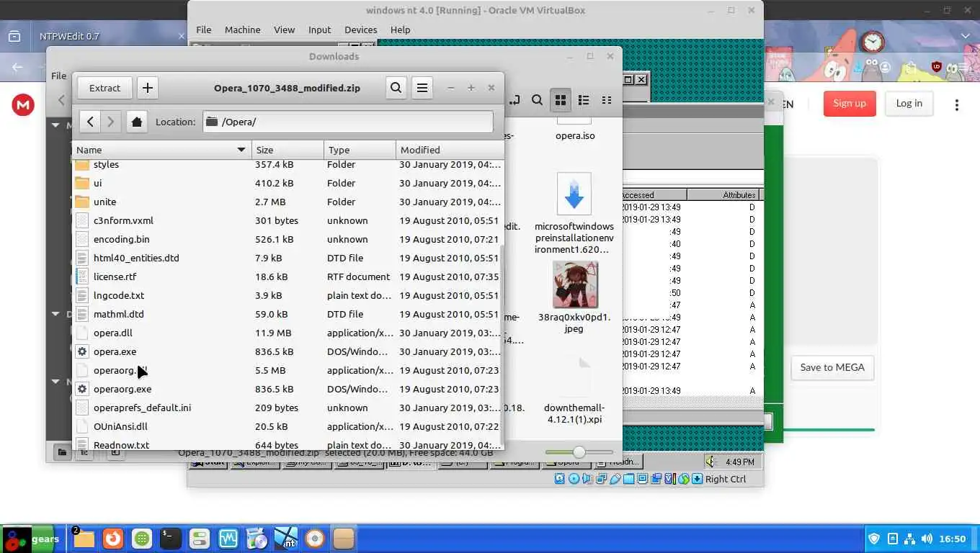Select c3nform.vxml file
The width and height of the screenshot is (980, 553).
coord(288,220)
